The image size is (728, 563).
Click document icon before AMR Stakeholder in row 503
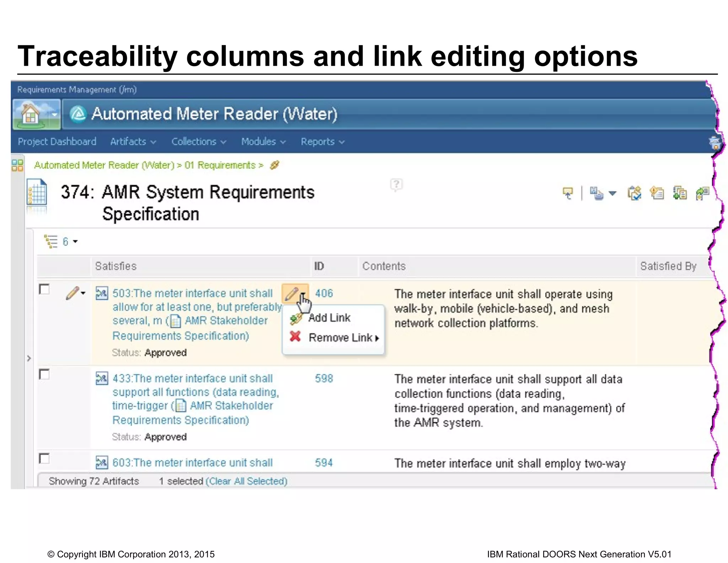click(x=176, y=321)
